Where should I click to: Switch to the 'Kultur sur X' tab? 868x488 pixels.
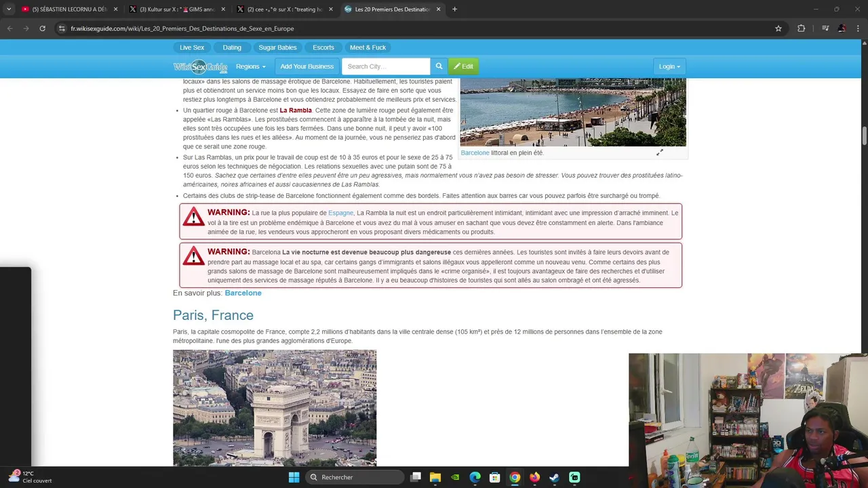pos(176,9)
